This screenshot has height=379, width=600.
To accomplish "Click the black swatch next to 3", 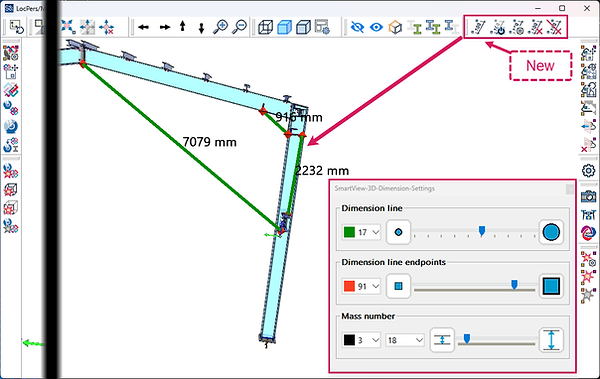I will pos(349,340).
